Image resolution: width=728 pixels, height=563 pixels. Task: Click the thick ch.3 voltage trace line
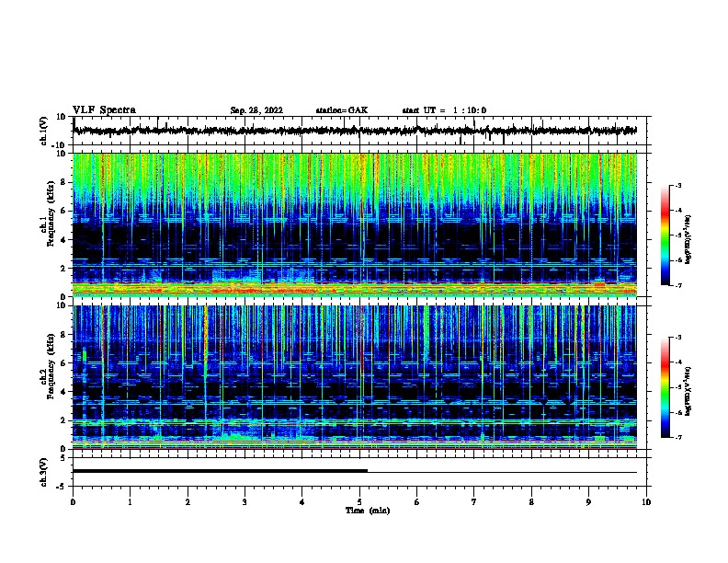pyautogui.click(x=220, y=471)
